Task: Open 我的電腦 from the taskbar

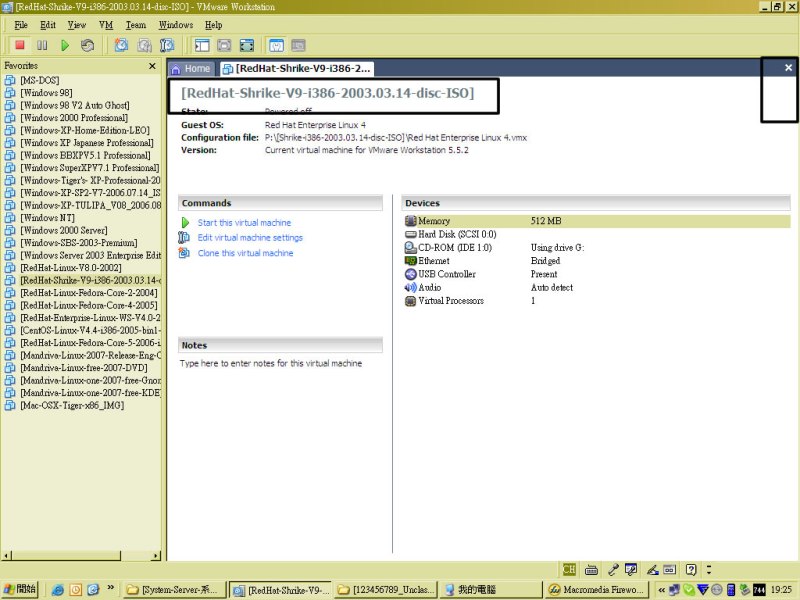Action: click(x=490, y=590)
